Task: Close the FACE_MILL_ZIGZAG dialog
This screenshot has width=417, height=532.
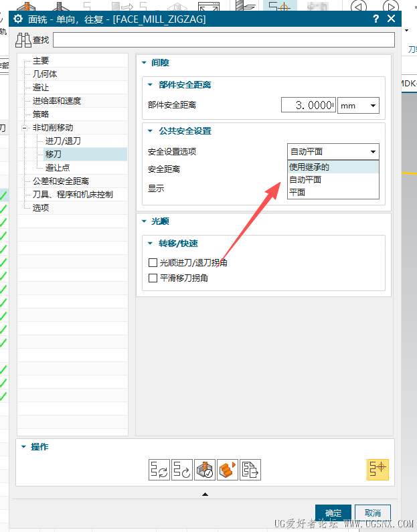Action: click(391, 19)
